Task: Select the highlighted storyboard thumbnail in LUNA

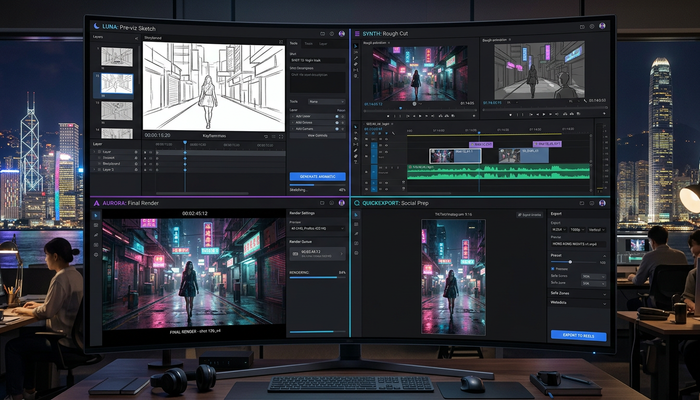Action: click(117, 83)
